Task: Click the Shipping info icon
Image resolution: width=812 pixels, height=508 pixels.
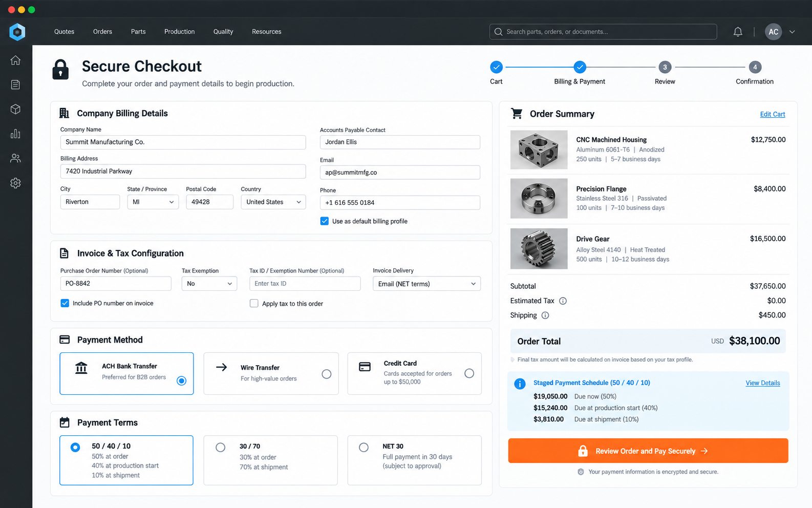Action: pyautogui.click(x=545, y=315)
